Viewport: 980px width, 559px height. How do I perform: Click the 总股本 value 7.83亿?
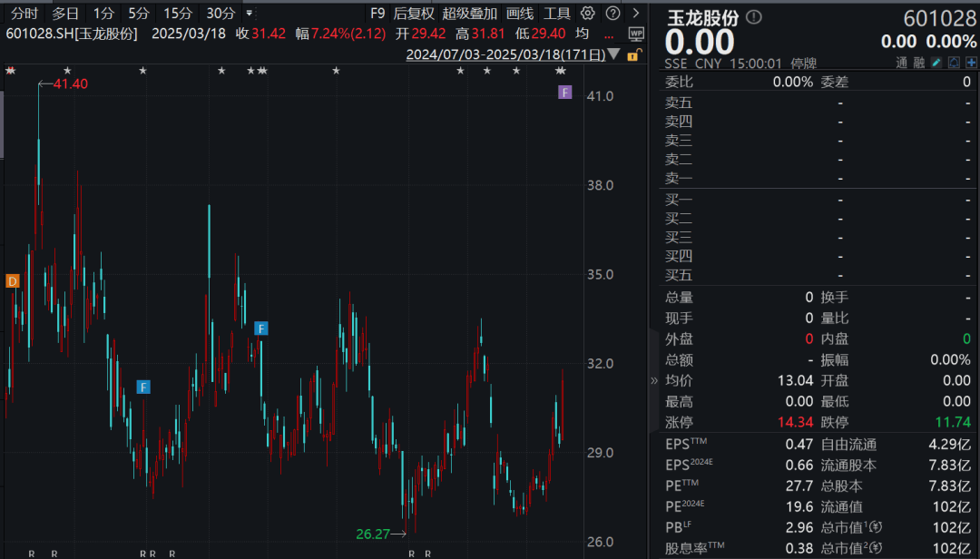[949, 485]
